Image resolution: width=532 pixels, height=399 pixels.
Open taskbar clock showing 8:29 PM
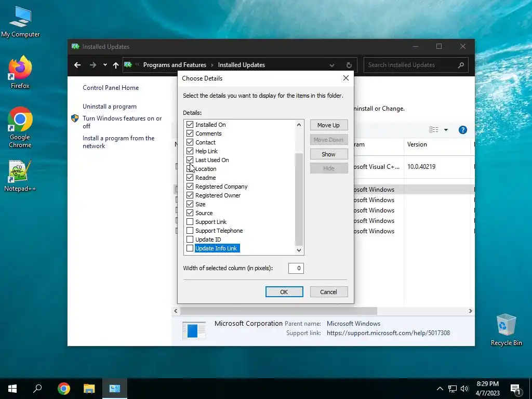click(x=487, y=389)
